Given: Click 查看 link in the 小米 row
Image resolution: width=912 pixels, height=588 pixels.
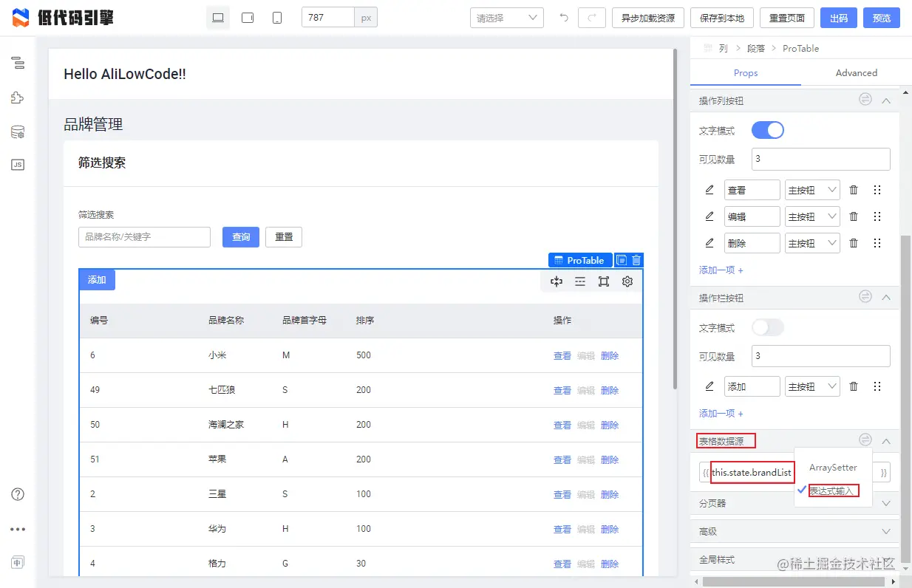Looking at the screenshot, I should [562, 355].
